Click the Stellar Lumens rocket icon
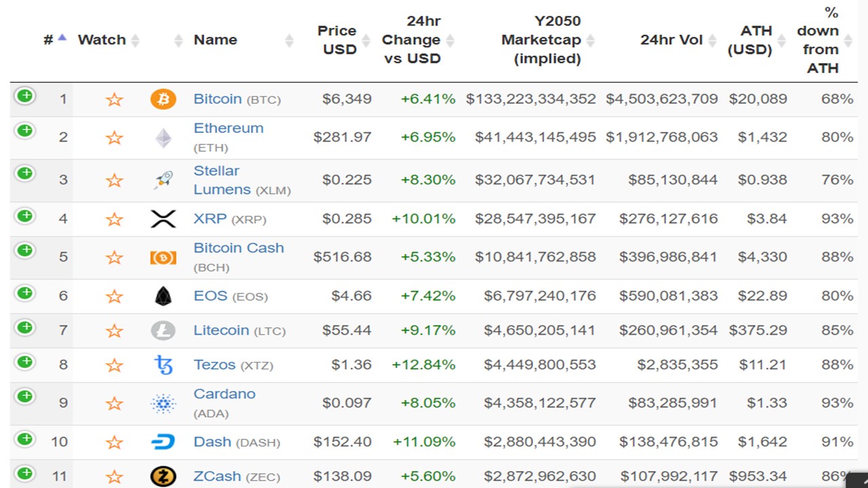The image size is (868, 488). (163, 180)
